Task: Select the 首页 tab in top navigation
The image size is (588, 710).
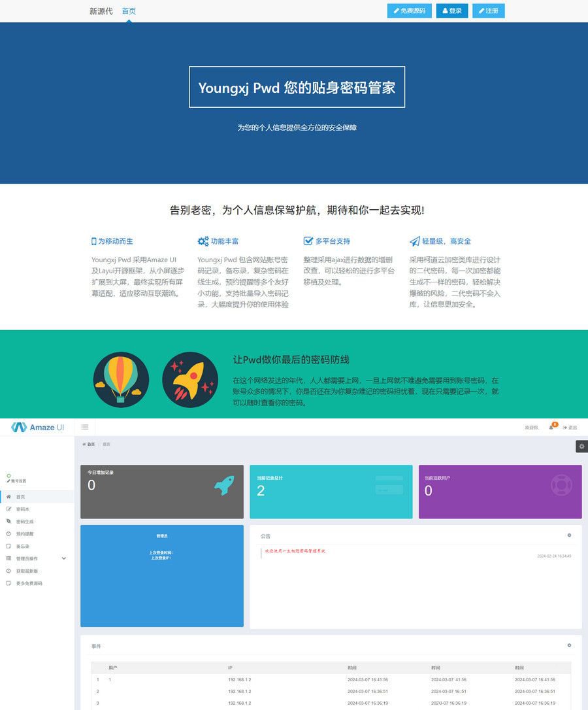Action: tap(129, 11)
